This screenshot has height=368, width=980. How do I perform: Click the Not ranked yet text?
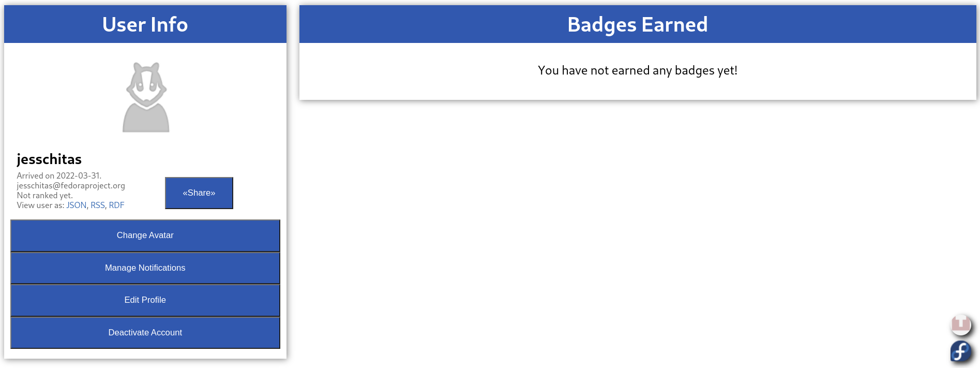point(44,196)
